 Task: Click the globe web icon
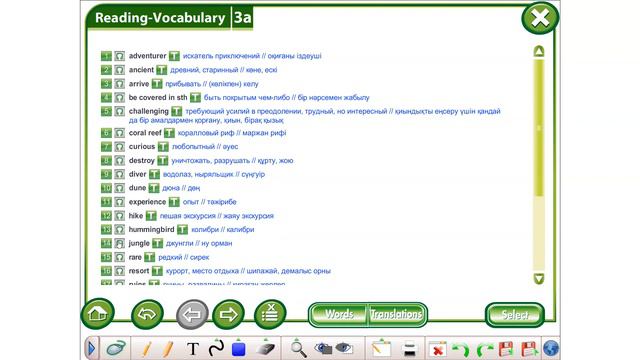551,349
